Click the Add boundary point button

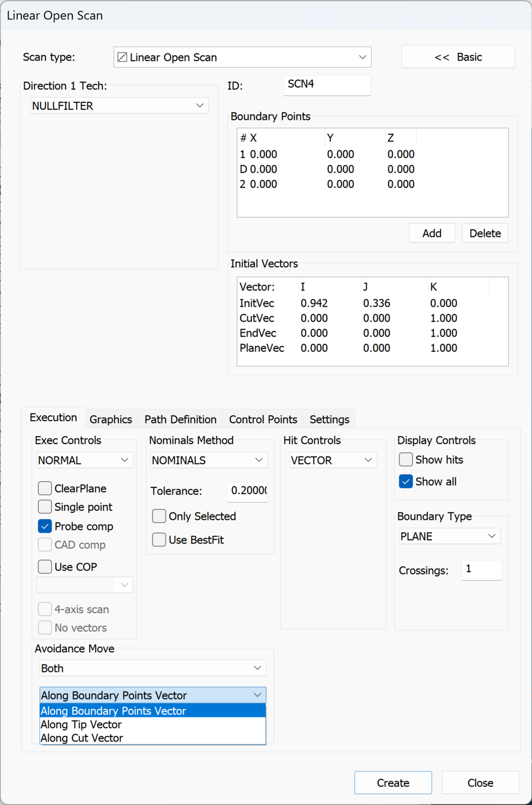click(x=432, y=233)
